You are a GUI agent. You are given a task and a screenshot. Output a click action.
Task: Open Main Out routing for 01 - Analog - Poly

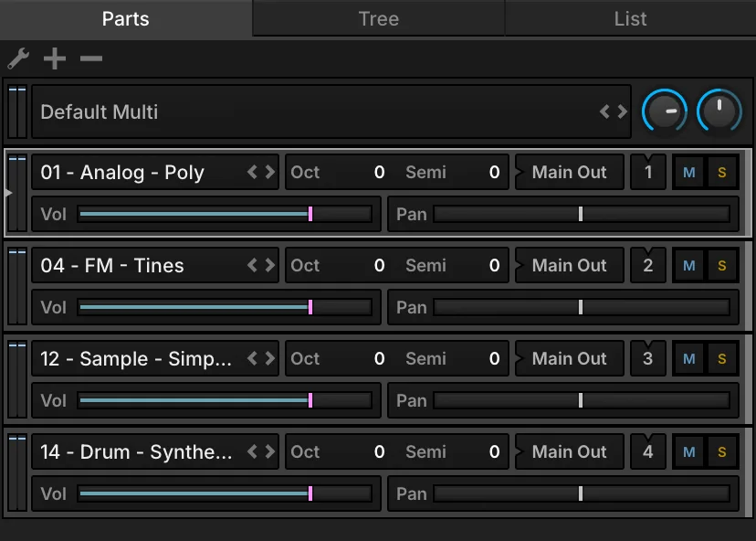point(570,173)
